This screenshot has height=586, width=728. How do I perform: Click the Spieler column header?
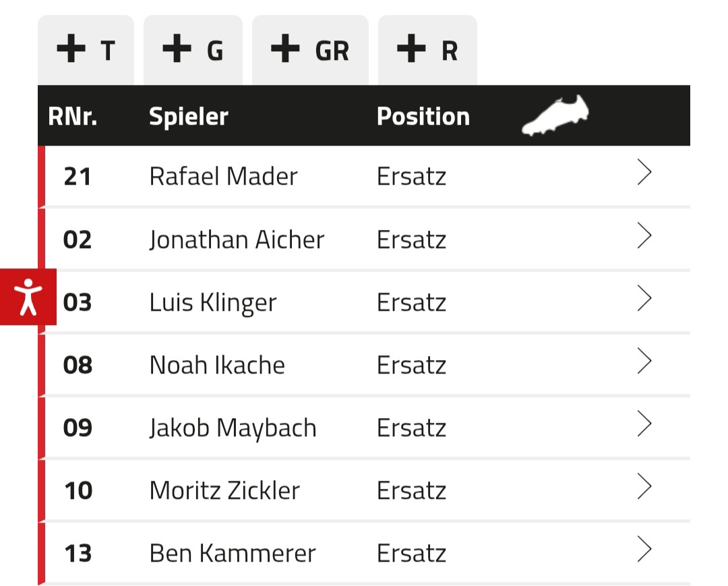pos(189,117)
